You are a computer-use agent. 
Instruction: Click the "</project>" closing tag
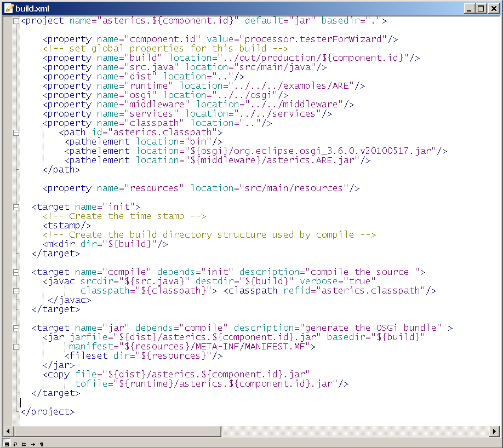coord(48,411)
